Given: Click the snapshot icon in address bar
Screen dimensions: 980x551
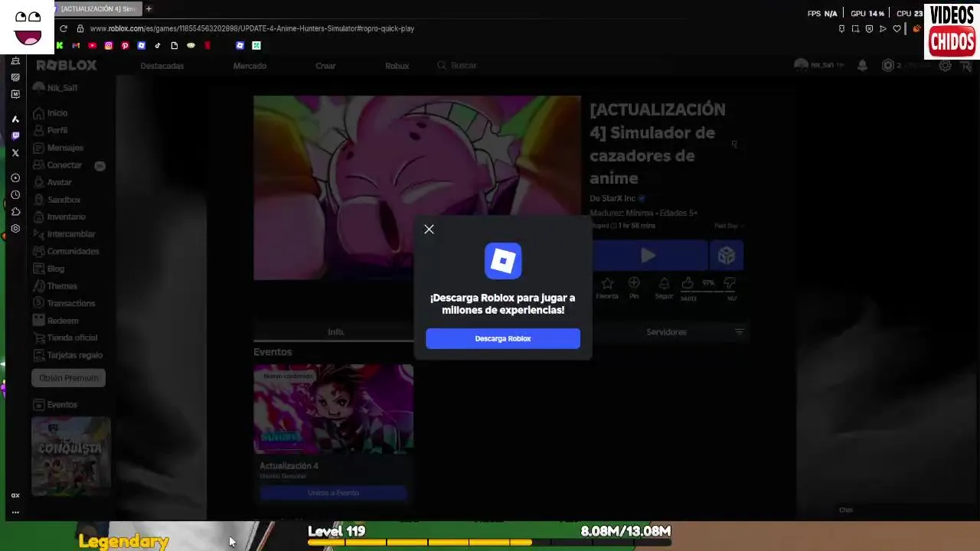Looking at the screenshot, I should click(855, 29).
